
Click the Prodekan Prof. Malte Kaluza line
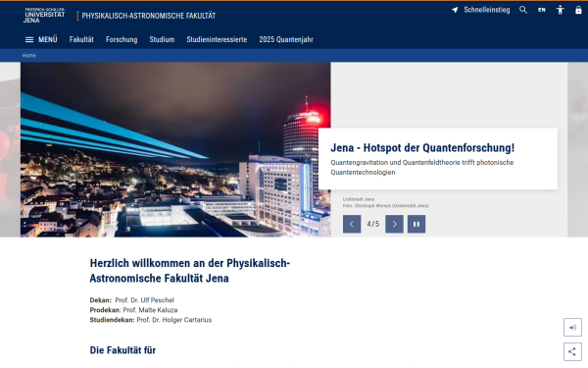coord(133,310)
